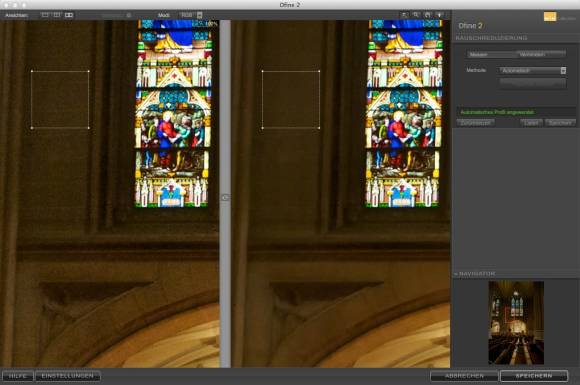Viewport: 580px width, 385px height.
Task: Switch to the Messen tab
Action: [x=492, y=54]
